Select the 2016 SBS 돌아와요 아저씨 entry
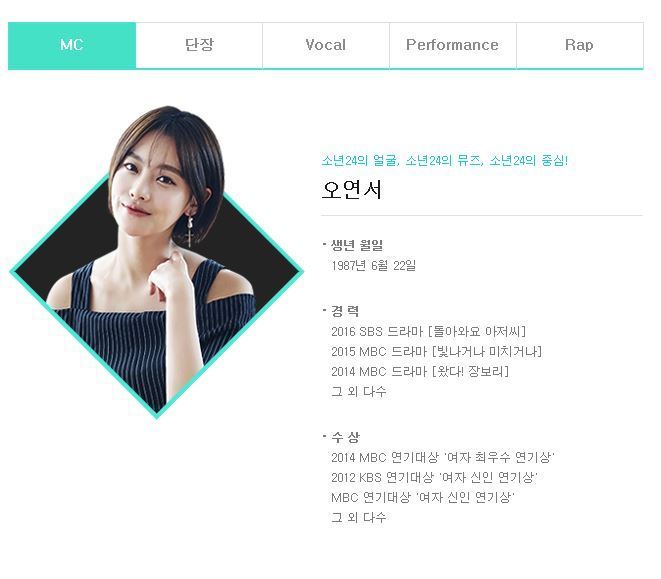Screen dimensions: 661x579 [x=429, y=331]
